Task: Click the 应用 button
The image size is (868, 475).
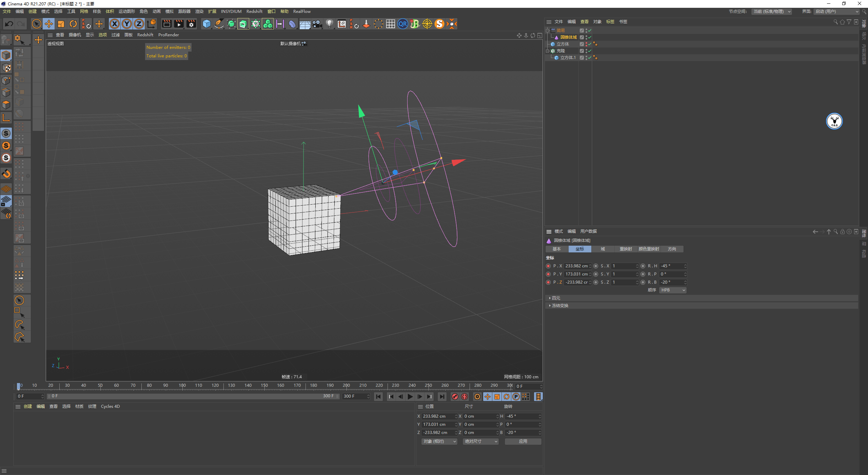Action: 523,441
